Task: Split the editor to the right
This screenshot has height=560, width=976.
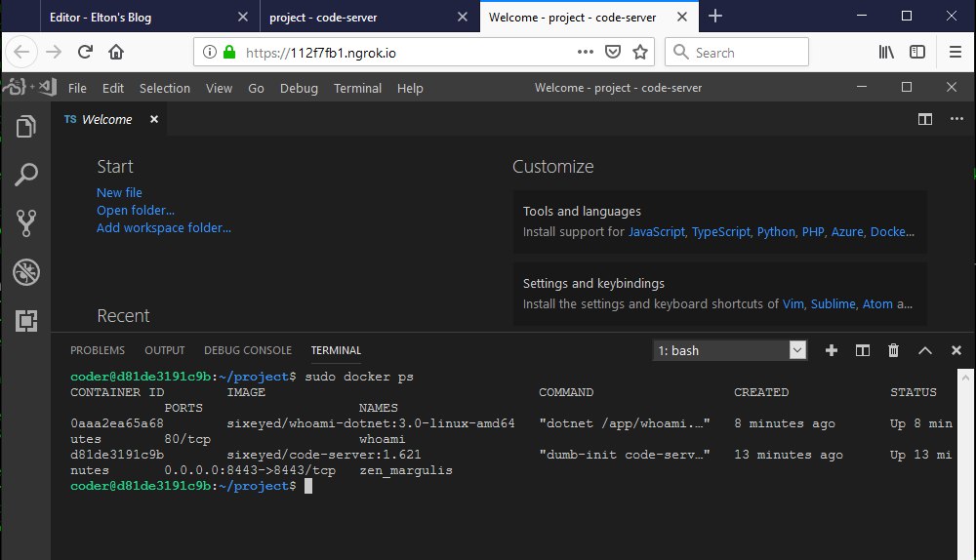Action: (924, 119)
